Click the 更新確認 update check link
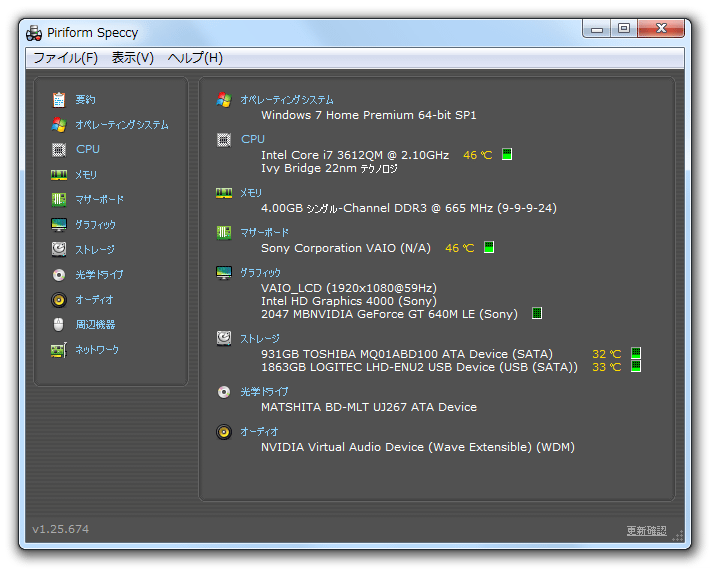This screenshot has height=572, width=715. [x=646, y=531]
